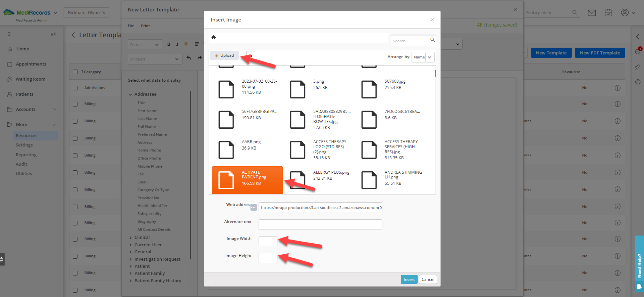Toggle Underline formatting in the editor toolbar
This screenshot has width=644, height=297.
[x=186, y=44]
